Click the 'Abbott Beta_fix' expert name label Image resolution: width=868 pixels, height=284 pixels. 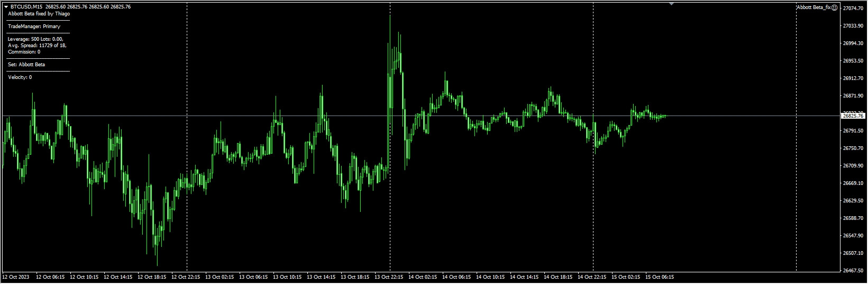coord(814,7)
